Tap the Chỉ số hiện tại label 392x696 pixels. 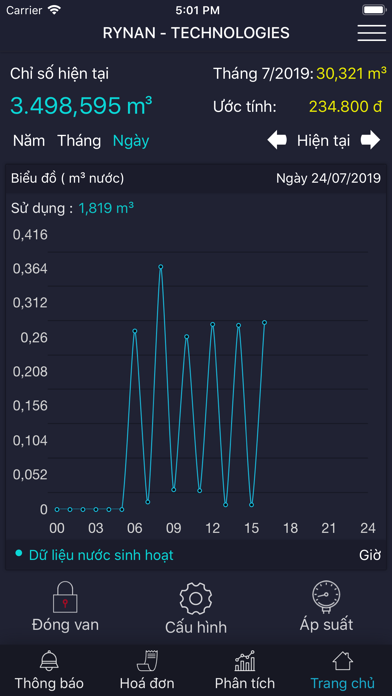click(x=59, y=74)
